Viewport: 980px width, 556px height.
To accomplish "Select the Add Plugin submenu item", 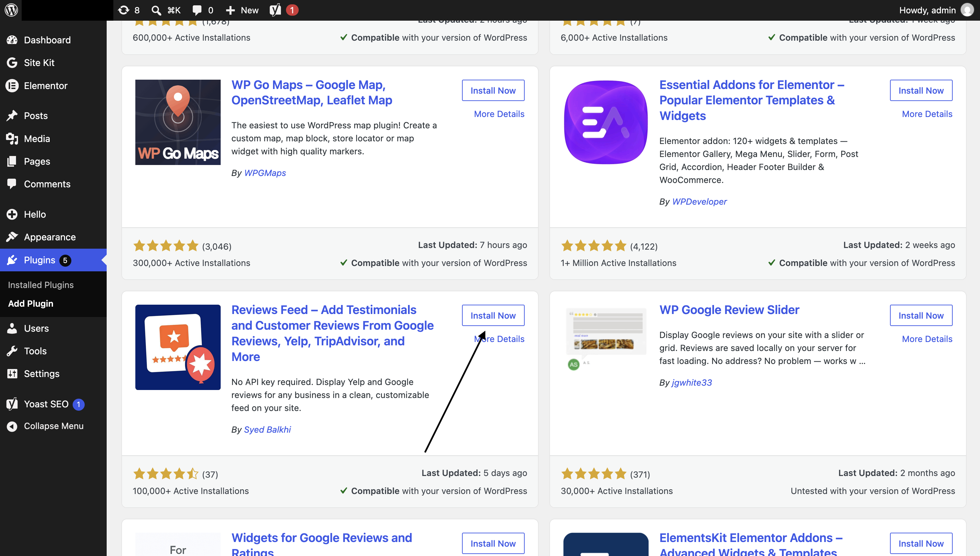I will click(31, 304).
